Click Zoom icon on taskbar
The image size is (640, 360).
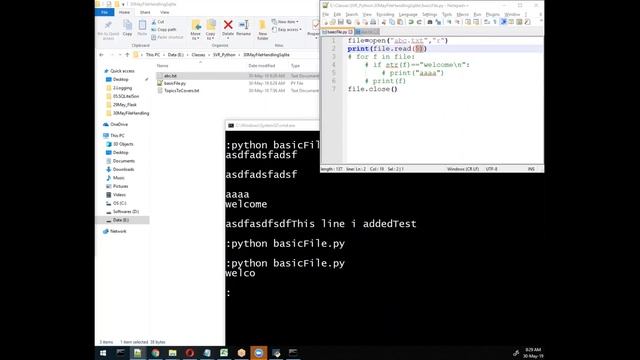pos(258,353)
